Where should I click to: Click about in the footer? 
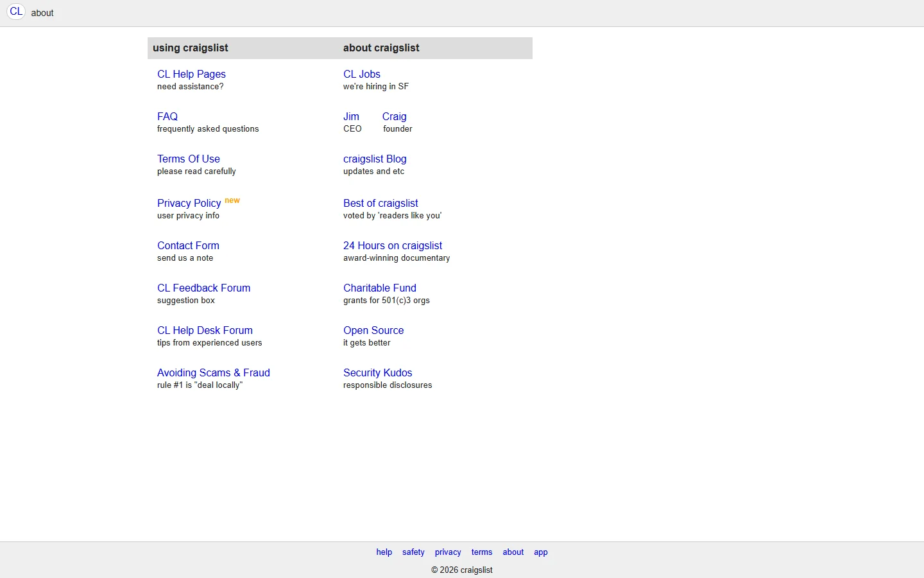513,552
